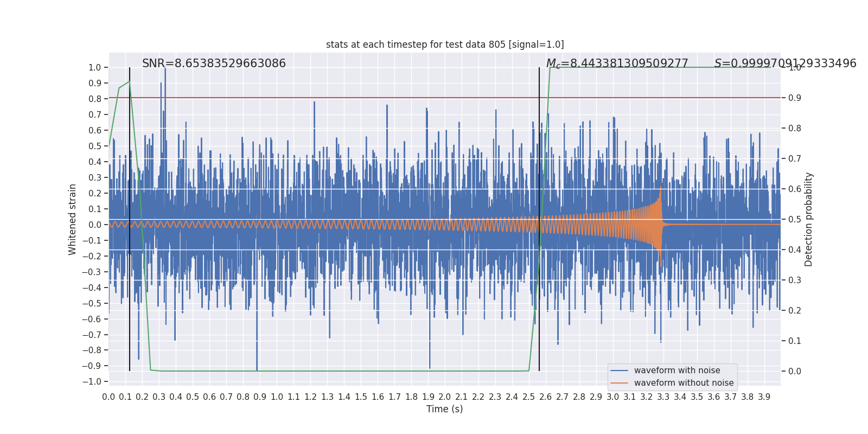The width and height of the screenshot is (868, 434).
Task: Click the 2.0 tick on time axis
Action: [x=445, y=397]
